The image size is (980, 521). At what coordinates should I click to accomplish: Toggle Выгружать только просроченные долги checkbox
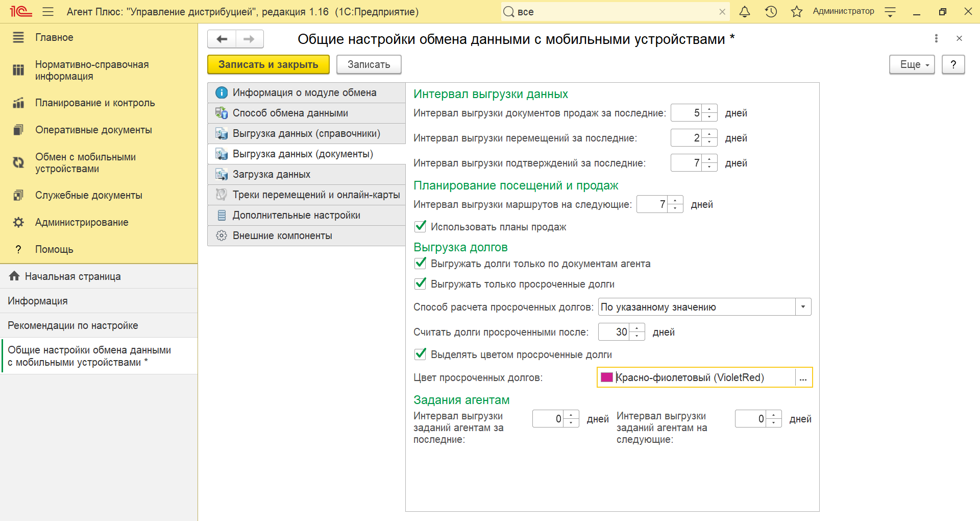(x=421, y=283)
